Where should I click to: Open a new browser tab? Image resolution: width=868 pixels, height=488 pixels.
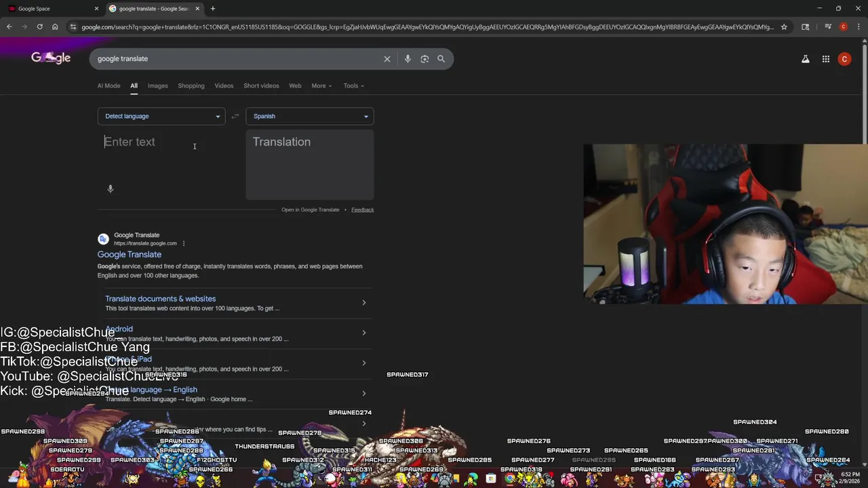pyautogui.click(x=213, y=9)
